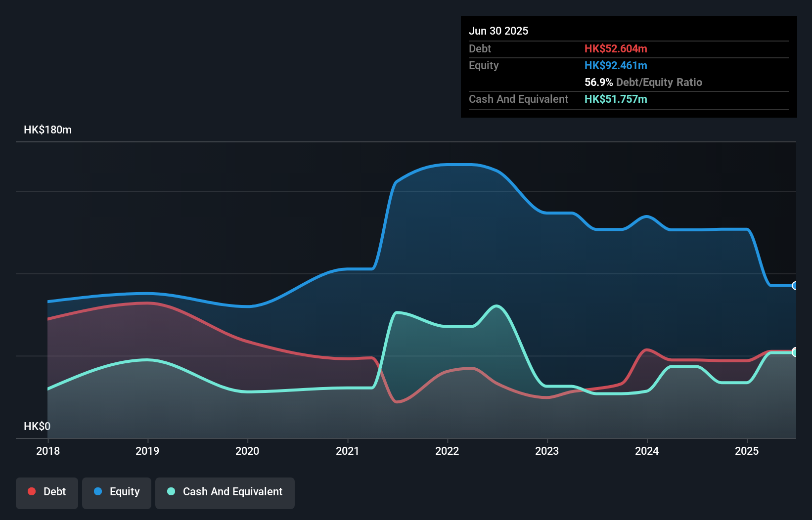
Task: Select the red Debt legend dot icon
Action: pos(31,491)
